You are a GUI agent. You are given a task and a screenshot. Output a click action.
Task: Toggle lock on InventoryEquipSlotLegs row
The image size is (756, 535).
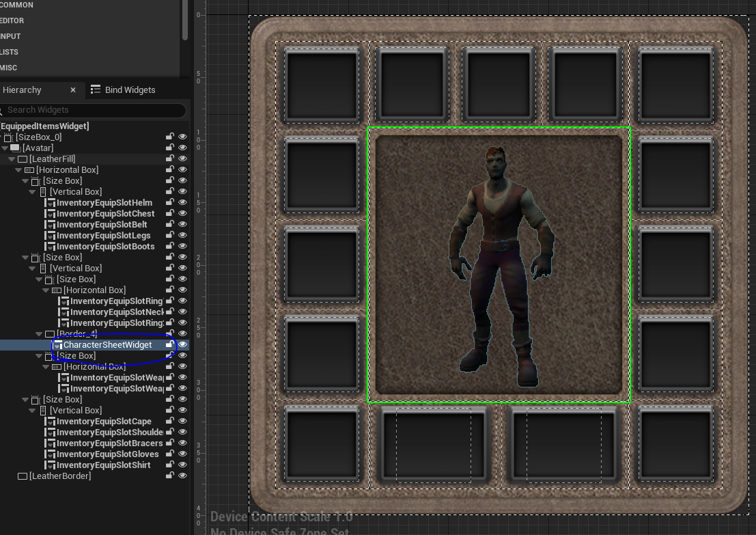pyautogui.click(x=170, y=236)
